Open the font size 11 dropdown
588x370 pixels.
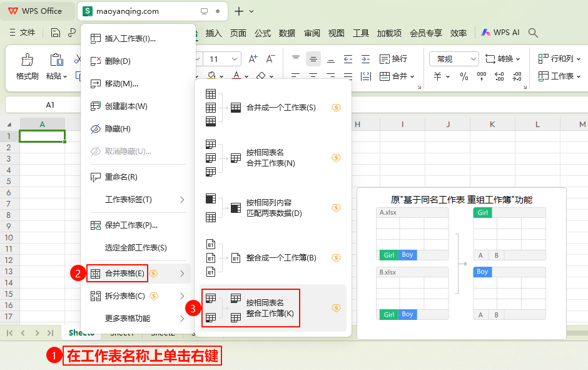pos(223,59)
